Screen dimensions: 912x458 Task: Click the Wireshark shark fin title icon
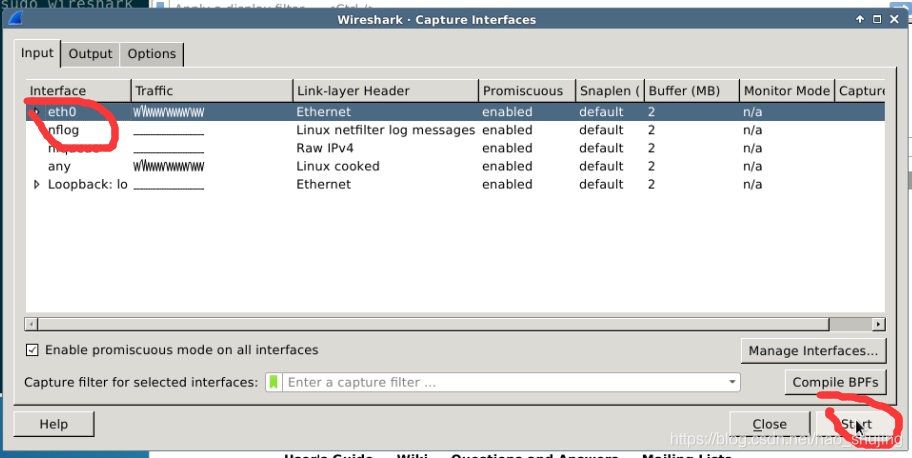click(16, 19)
